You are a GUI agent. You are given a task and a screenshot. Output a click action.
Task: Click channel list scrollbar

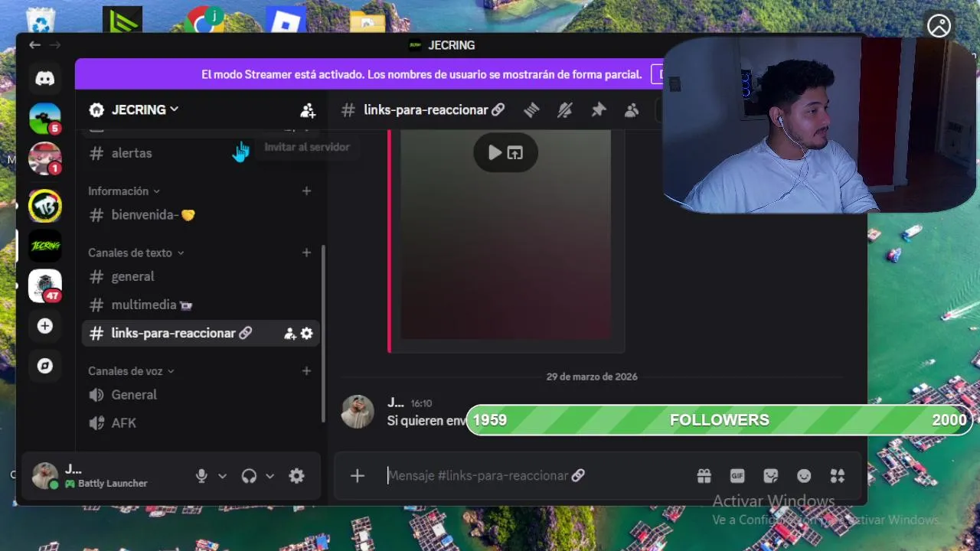(323, 333)
